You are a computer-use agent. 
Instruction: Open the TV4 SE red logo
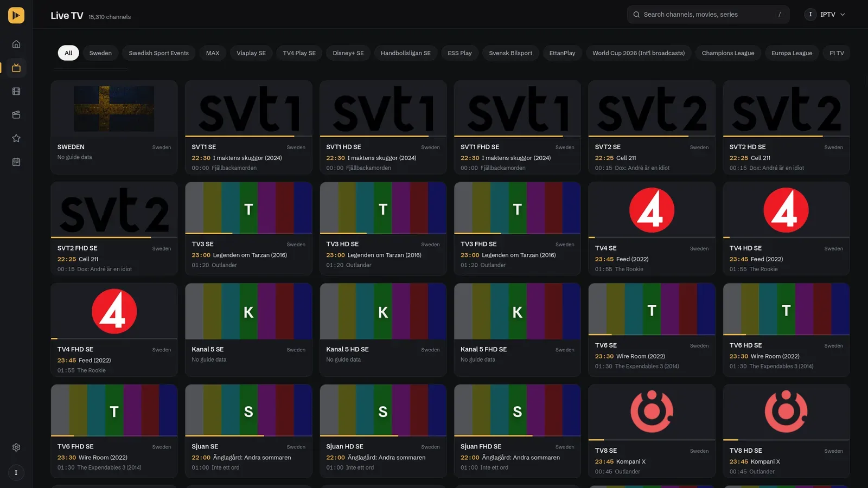652,210
